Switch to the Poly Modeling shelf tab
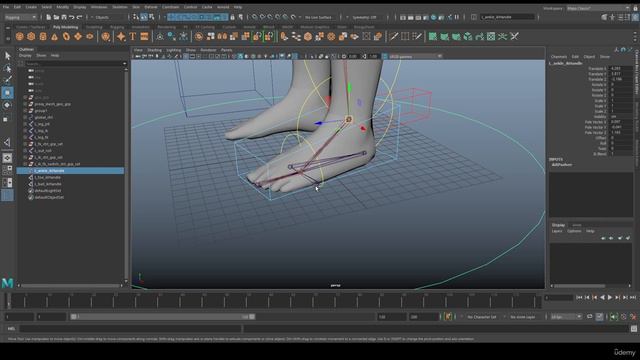Image resolution: width=640 pixels, height=360 pixels. [x=65, y=27]
